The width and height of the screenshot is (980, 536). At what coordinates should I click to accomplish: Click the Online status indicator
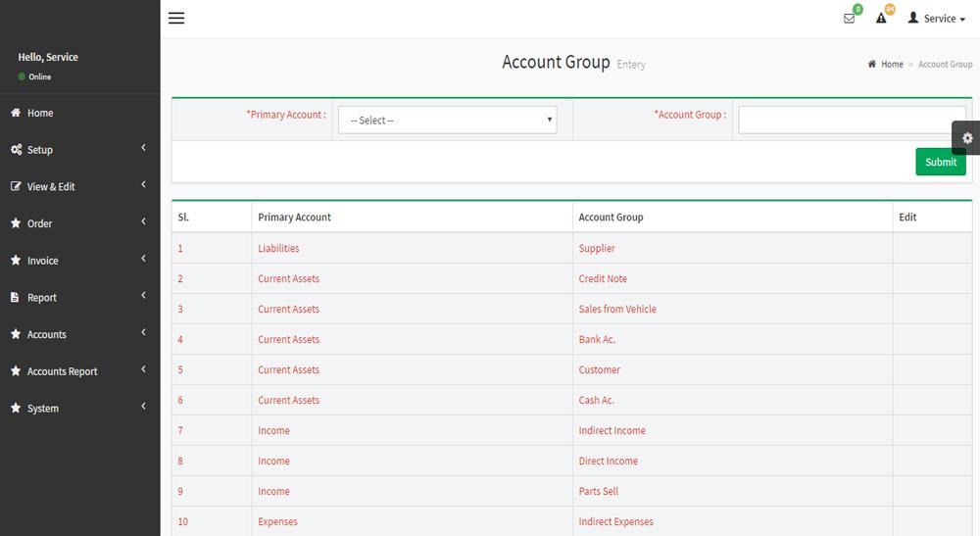click(x=35, y=76)
